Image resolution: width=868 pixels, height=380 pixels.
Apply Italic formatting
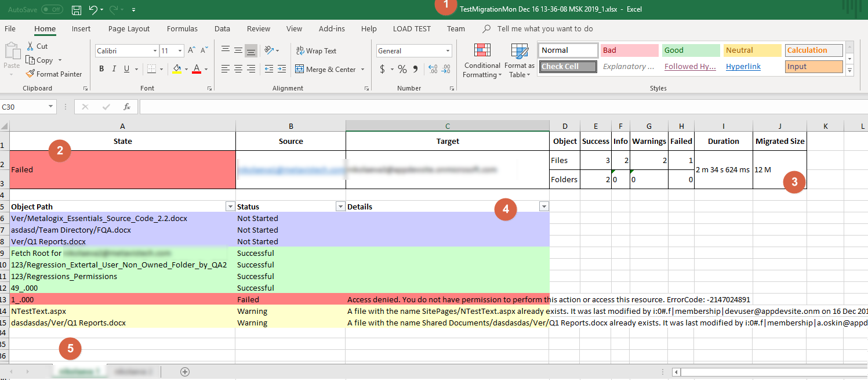coord(114,69)
